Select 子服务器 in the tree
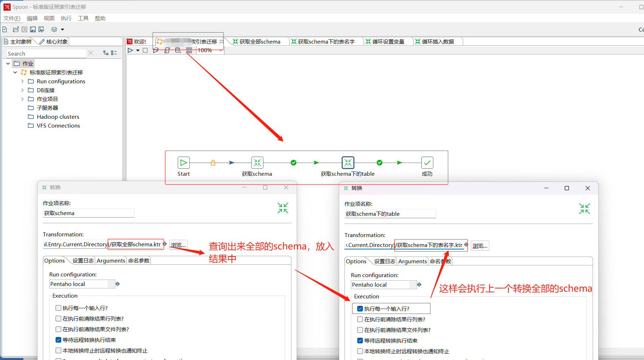Screen dimensions: 644x360 click(47, 108)
